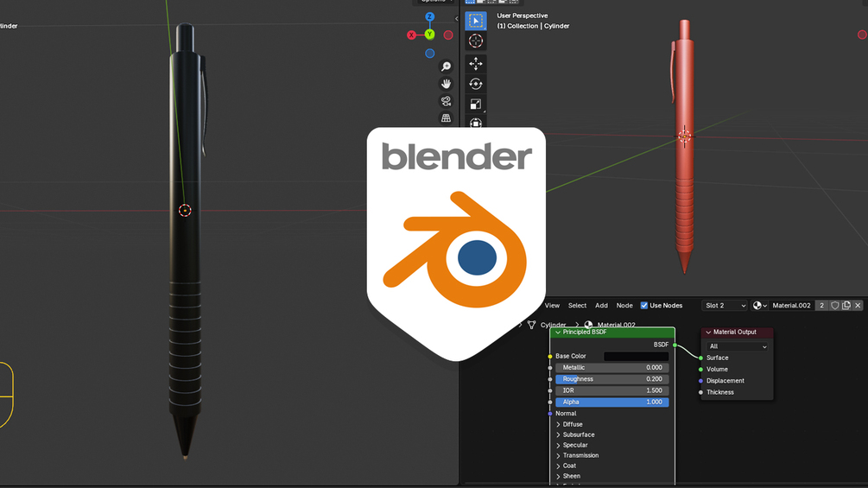Click the Surface input socket
The width and height of the screenshot is (868, 488).
coord(700,358)
